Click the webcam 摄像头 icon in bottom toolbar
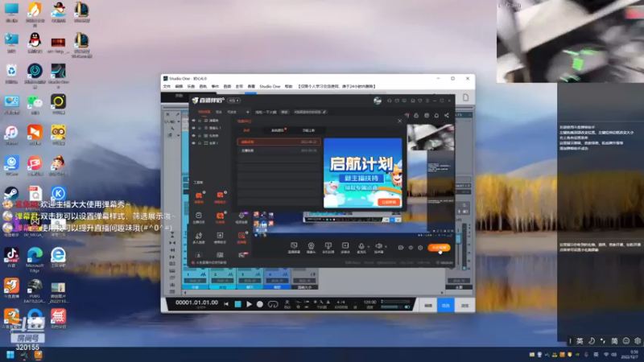The width and height of the screenshot is (644, 362). tap(311, 247)
